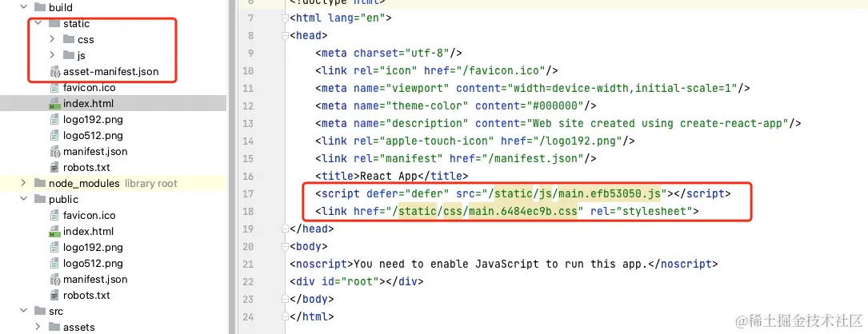Select robots.txt inside the public folder
This screenshot has width=868, height=334.
[86, 296]
